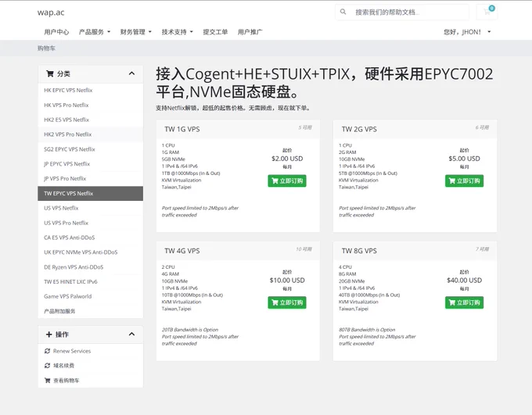Click the TW 8G VPS card title
The height and width of the screenshot is (415, 532).
pyautogui.click(x=359, y=251)
